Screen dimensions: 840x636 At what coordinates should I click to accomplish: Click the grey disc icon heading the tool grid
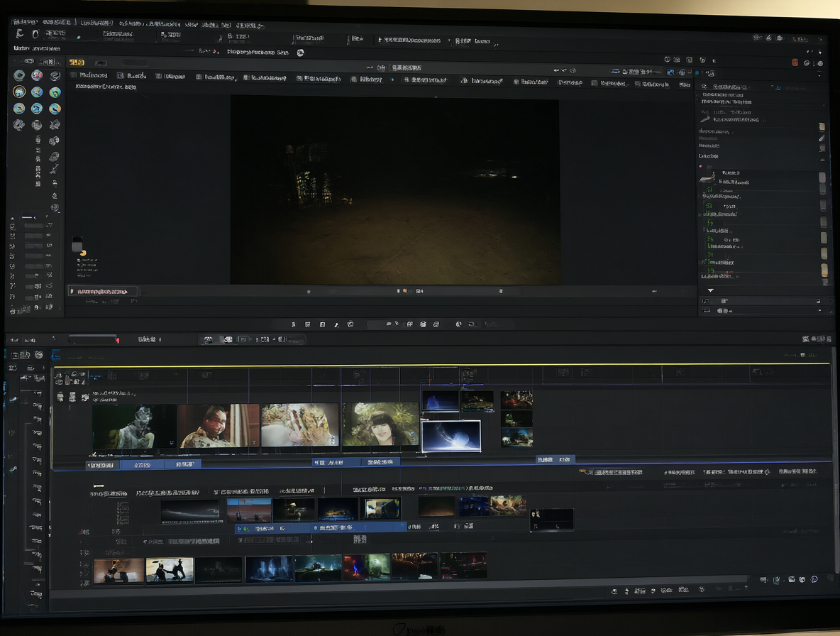(x=19, y=75)
